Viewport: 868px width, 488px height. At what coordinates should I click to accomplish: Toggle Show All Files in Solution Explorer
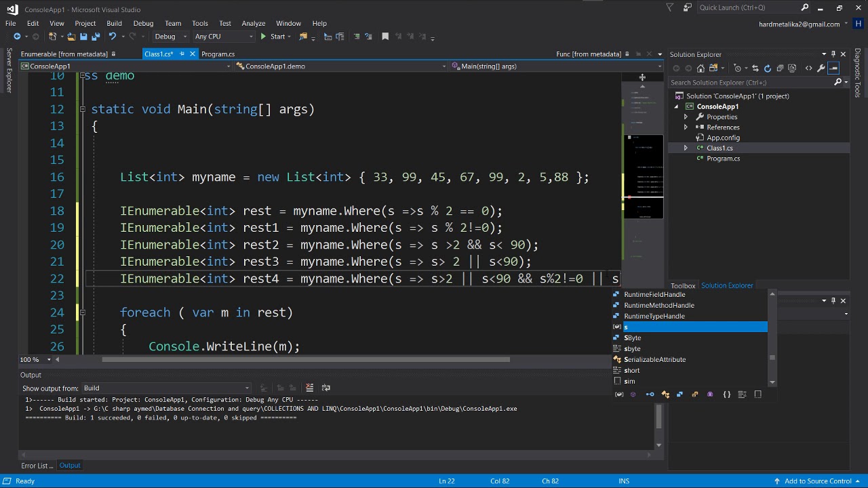click(792, 68)
